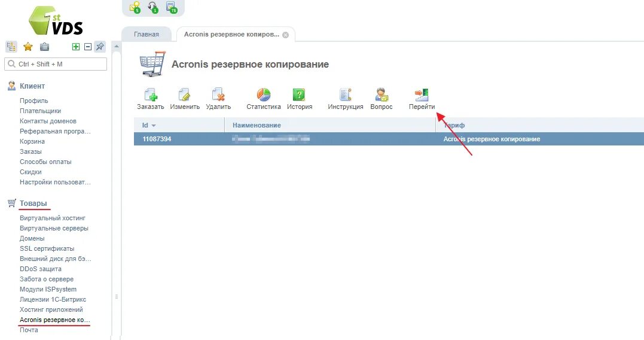Image resolution: width=644 pixels, height=340 pixels.
Task: Open Профиль in client menu
Action: 33,101
